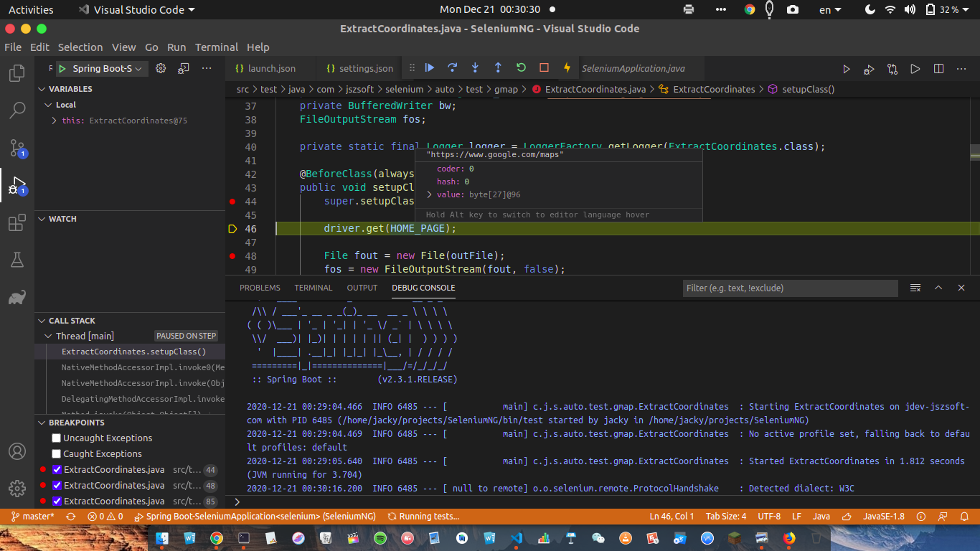Switch to the OUTPUT panel tab
Image resolution: width=980 pixels, height=551 pixels.
pos(362,288)
